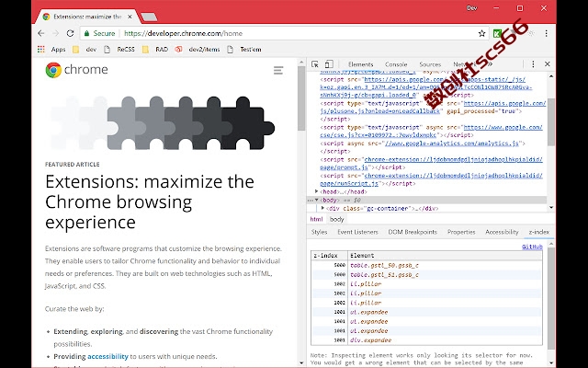Screen dimensions: 588x368
Task: Click the address bar URL field
Action: click(284, 33)
